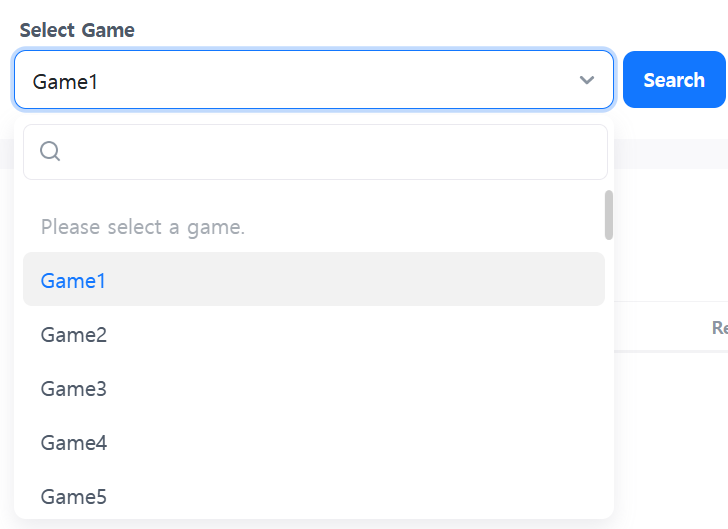Click the last visible option, Game5

(74, 496)
